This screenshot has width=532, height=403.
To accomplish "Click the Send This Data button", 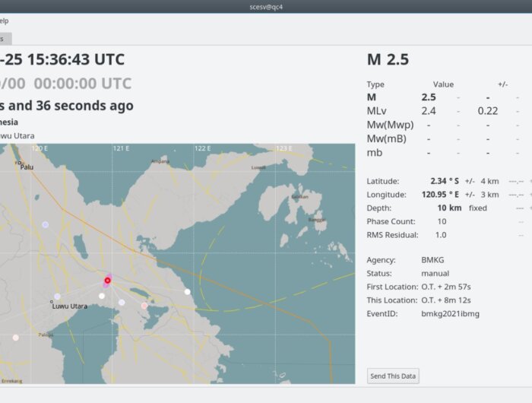I will click(393, 376).
